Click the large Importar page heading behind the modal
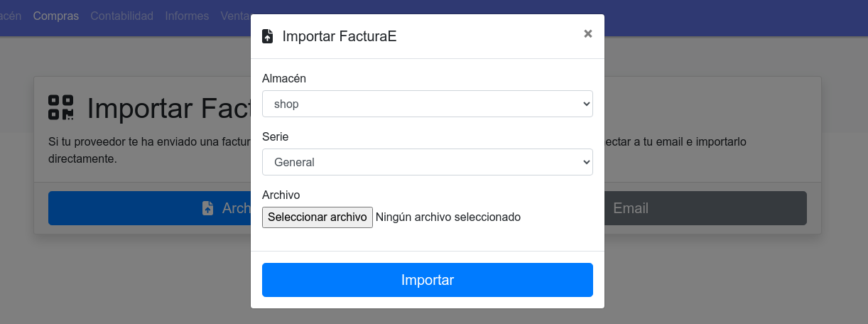 tap(168, 109)
